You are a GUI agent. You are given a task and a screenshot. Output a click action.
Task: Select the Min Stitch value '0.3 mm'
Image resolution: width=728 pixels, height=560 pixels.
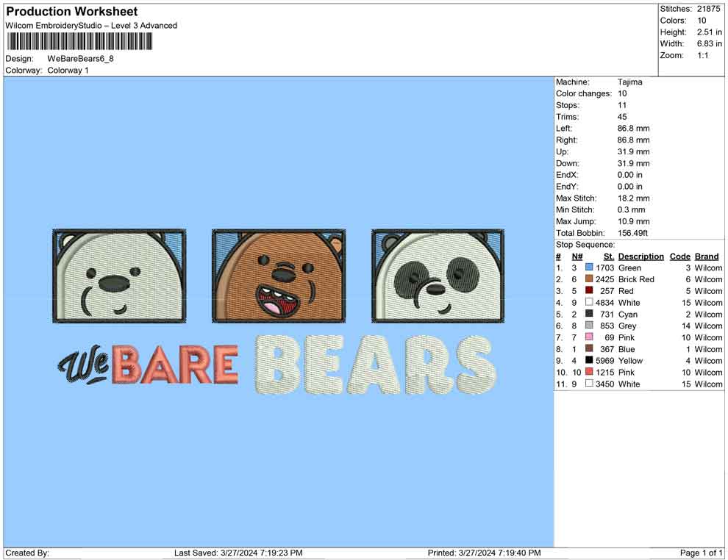pos(632,209)
